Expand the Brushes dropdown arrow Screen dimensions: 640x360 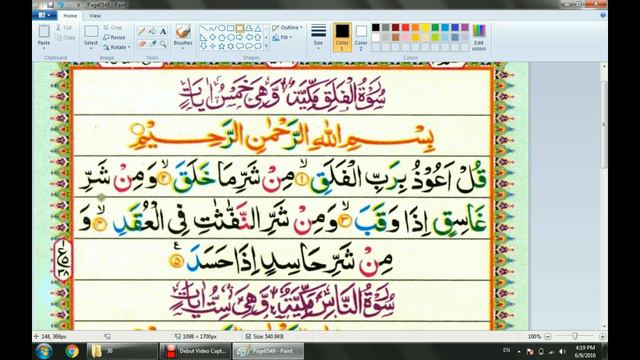click(183, 48)
